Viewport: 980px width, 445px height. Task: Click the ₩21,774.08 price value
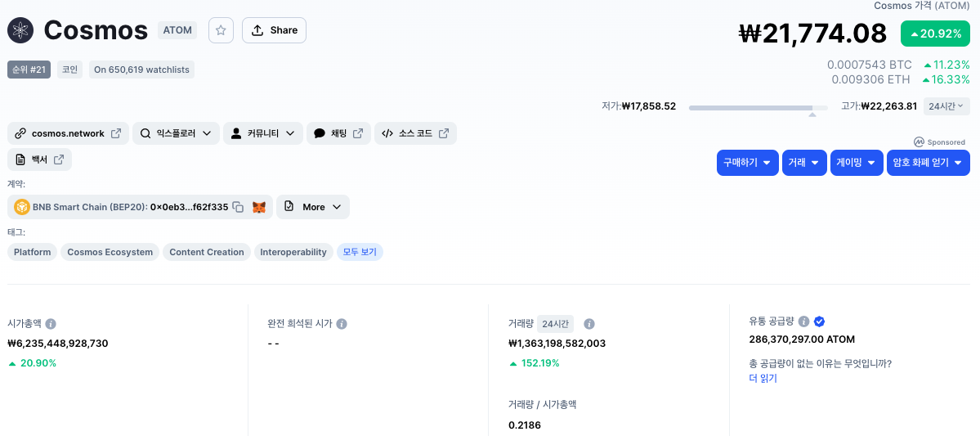pos(812,34)
